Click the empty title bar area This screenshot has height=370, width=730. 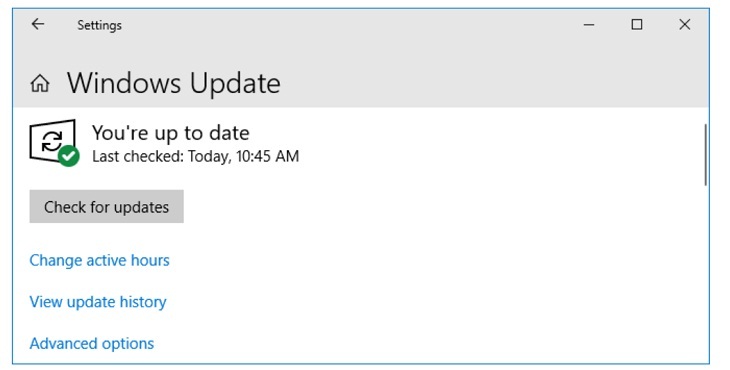click(349, 25)
